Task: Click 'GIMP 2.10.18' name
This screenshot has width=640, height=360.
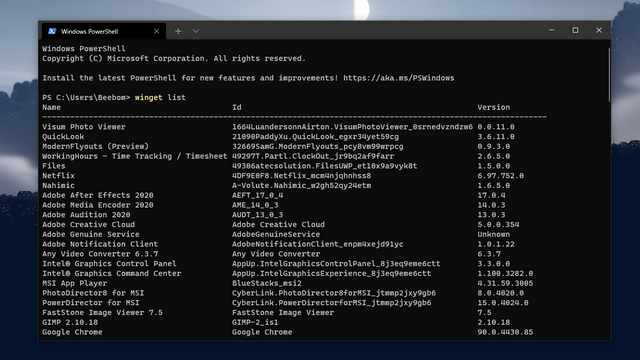Action: pos(70,323)
